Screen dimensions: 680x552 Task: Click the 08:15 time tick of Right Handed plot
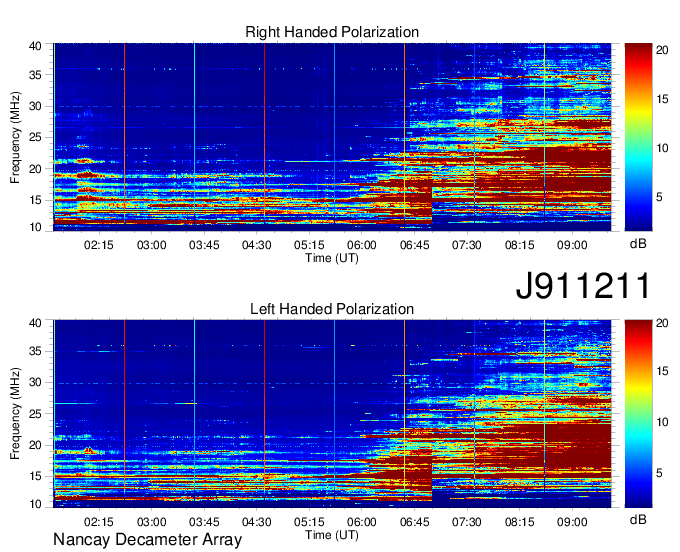coord(519,245)
